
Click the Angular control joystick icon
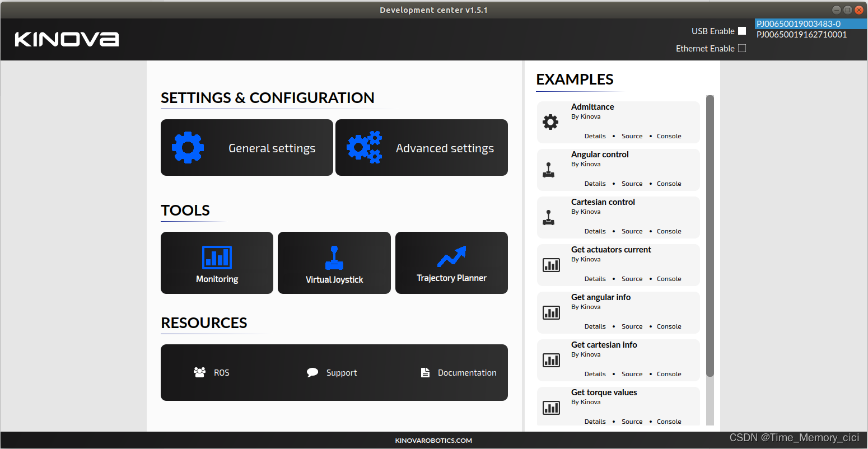tap(549, 170)
